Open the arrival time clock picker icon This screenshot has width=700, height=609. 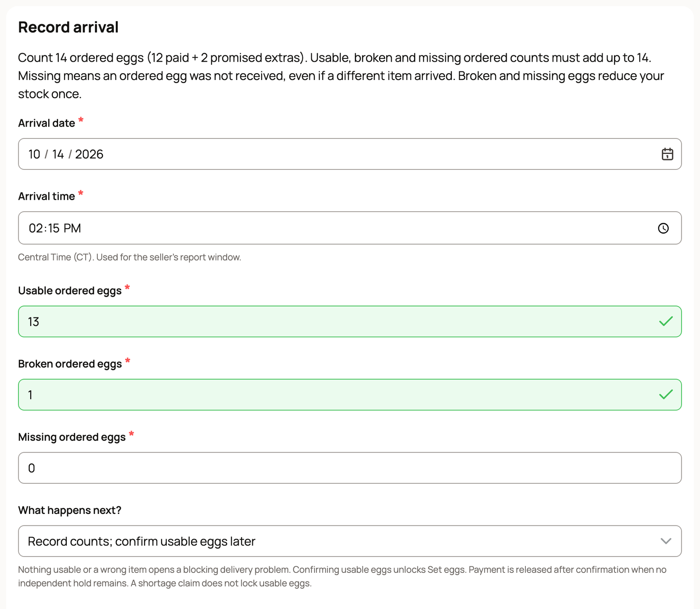663,228
